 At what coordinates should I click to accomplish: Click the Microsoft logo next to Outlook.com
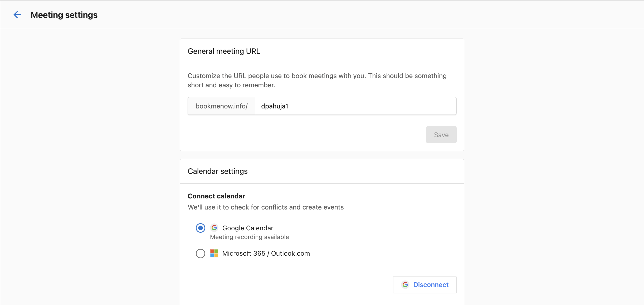(x=214, y=253)
